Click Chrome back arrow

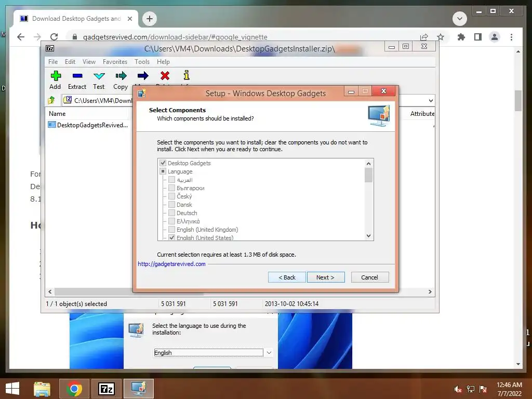[x=21, y=37]
